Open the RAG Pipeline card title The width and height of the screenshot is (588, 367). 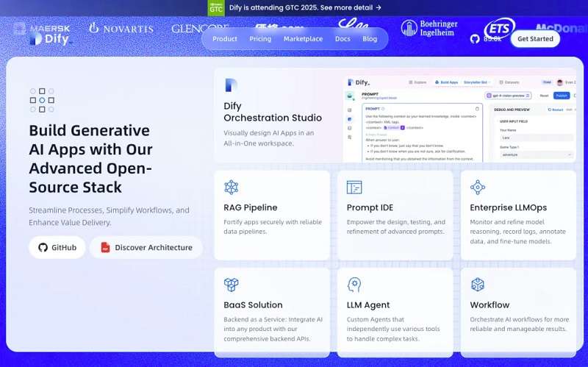[x=251, y=207]
